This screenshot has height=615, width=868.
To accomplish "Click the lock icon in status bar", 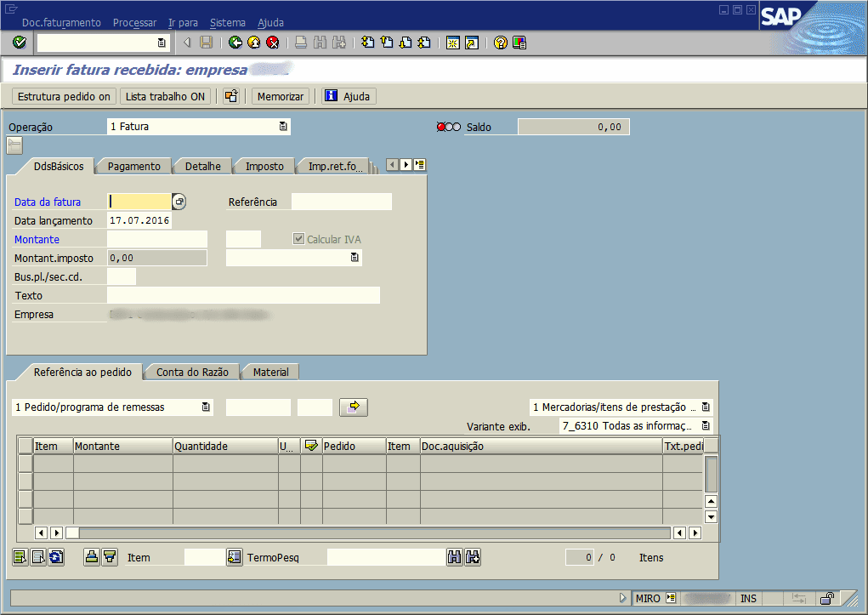I will coord(827,598).
